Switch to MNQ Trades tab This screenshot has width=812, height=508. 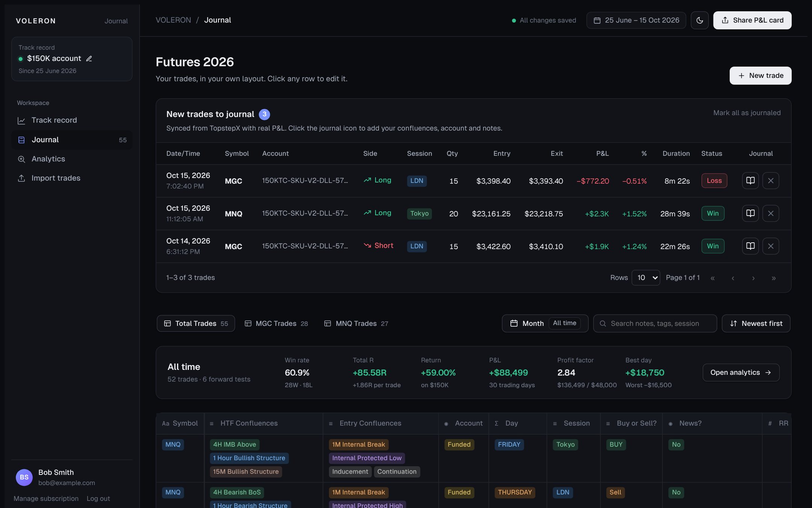coord(356,324)
